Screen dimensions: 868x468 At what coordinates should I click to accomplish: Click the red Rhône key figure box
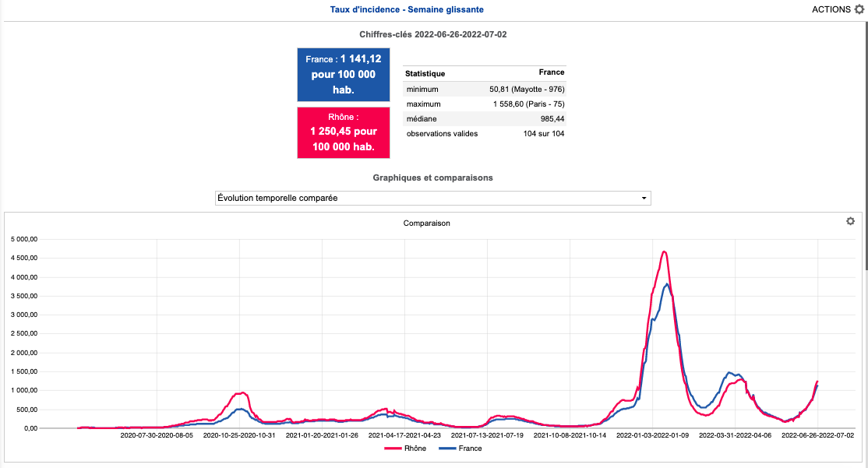coord(344,132)
